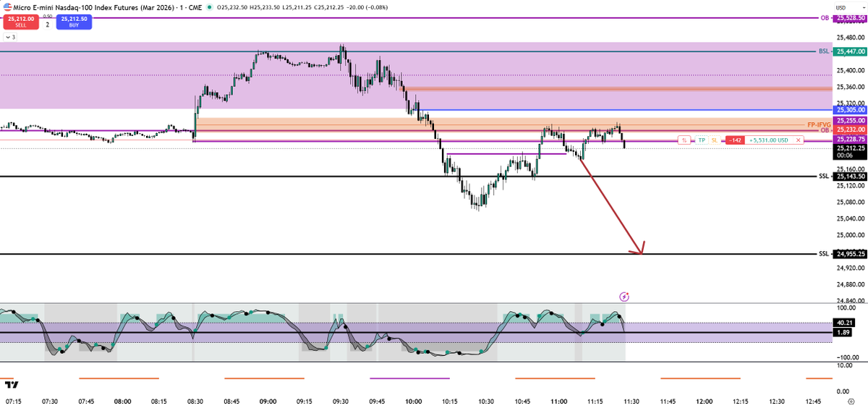Click the SSL 25,143.50 price label
The width and height of the screenshot is (868, 408).
[849, 177]
